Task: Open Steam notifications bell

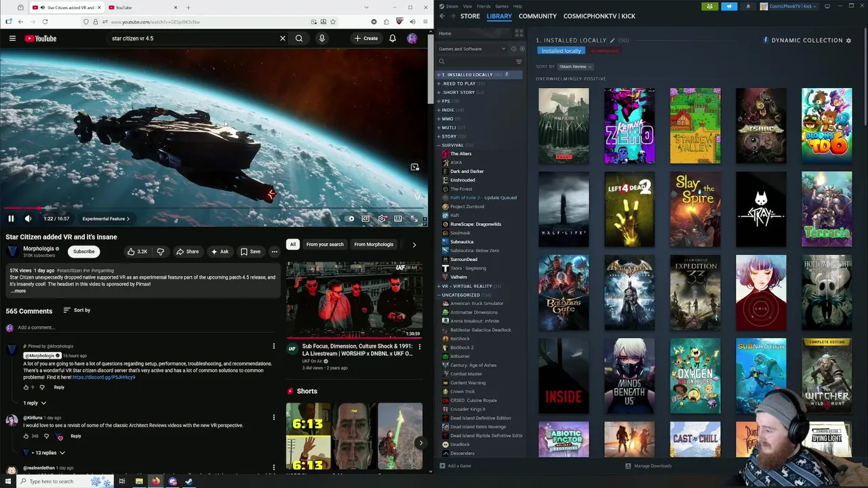Action: (x=749, y=6)
